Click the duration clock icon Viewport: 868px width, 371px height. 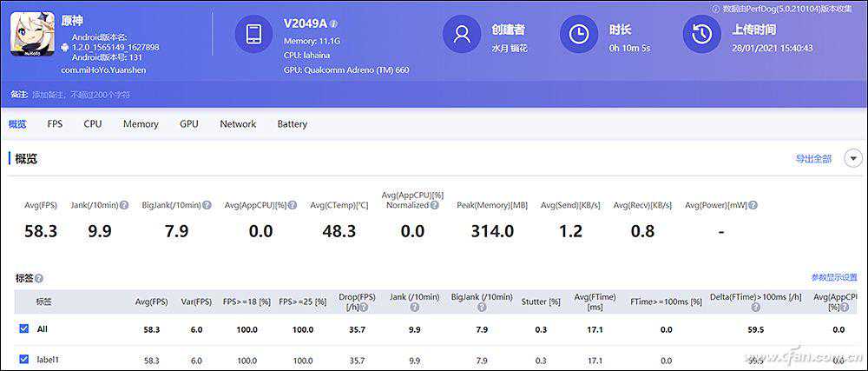578,35
